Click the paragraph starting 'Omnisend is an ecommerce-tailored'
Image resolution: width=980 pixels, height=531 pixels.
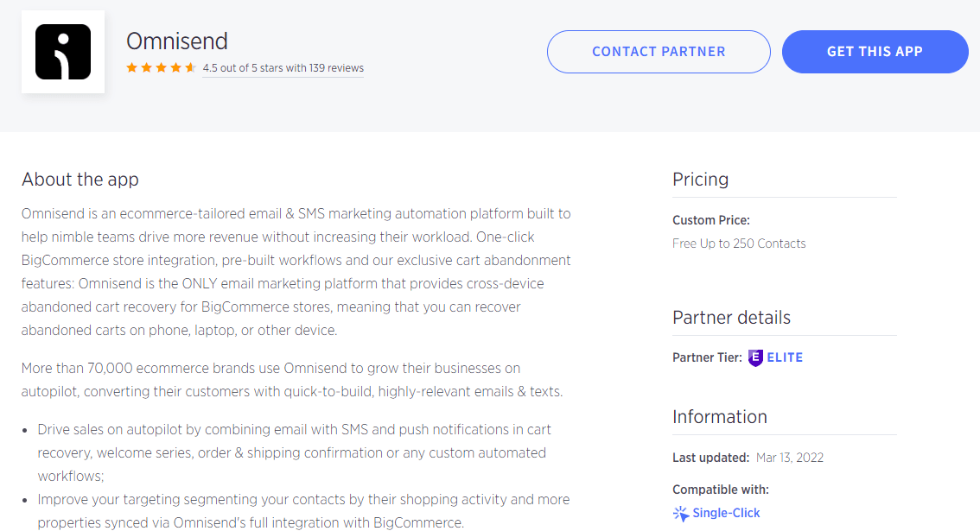pos(296,272)
